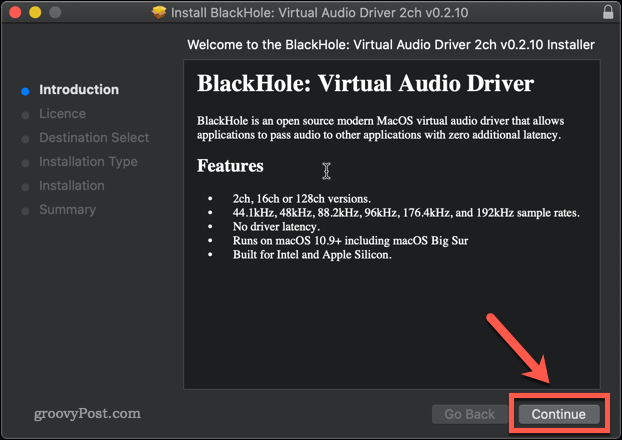Click the blue bullet next to Introduction
Screen dimensions: 622x440
(x=25, y=90)
